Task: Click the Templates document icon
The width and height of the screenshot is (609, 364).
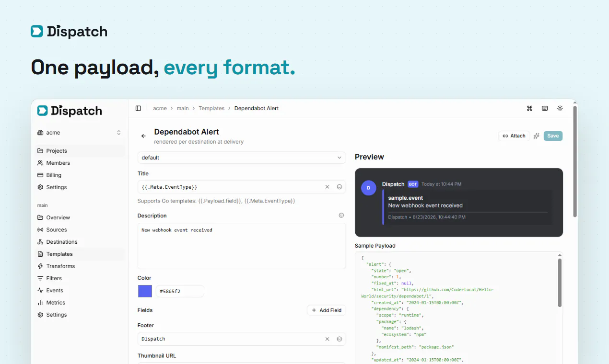Action: [40, 254]
